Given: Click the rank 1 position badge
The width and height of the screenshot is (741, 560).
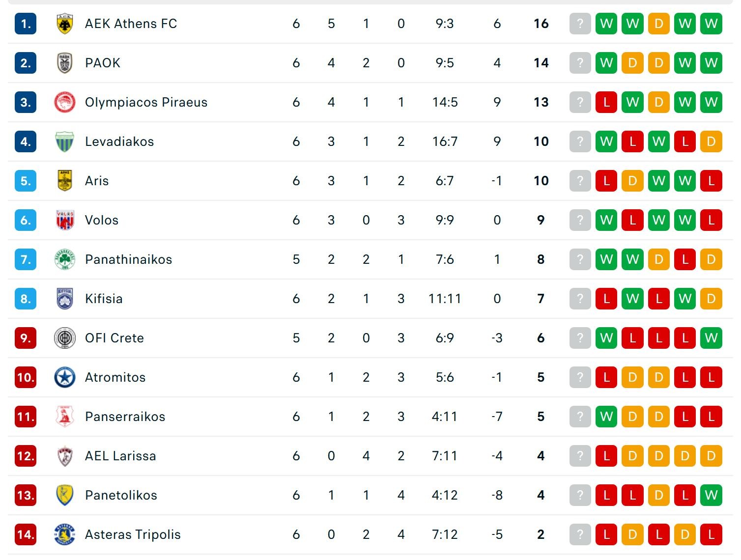Looking at the screenshot, I should (x=26, y=24).
